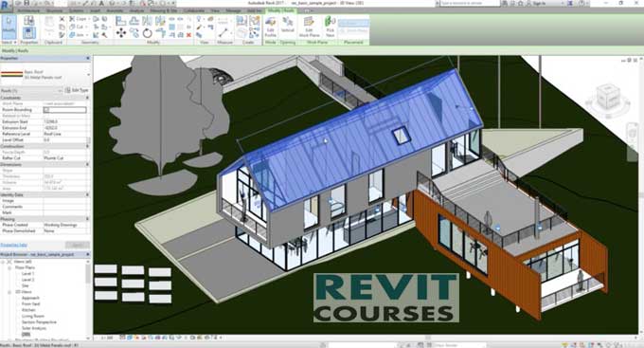Click the view scale 1:100 control
This screenshot has height=348, width=644.
(x=107, y=338)
